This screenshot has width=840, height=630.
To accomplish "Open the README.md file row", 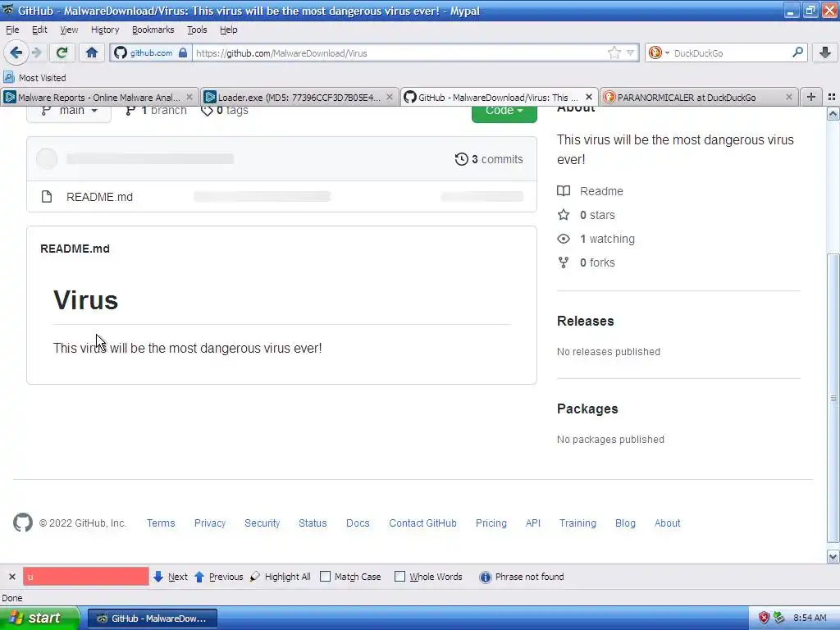I will click(x=282, y=197).
